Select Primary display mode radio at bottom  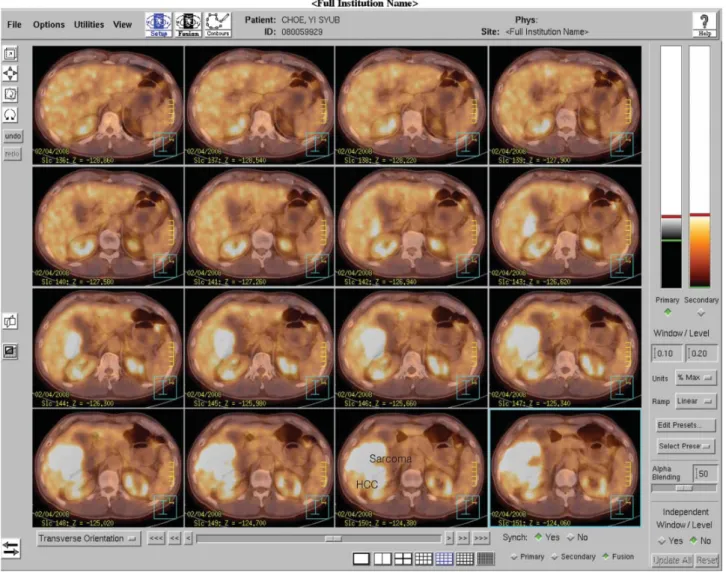pyautogui.click(x=513, y=557)
